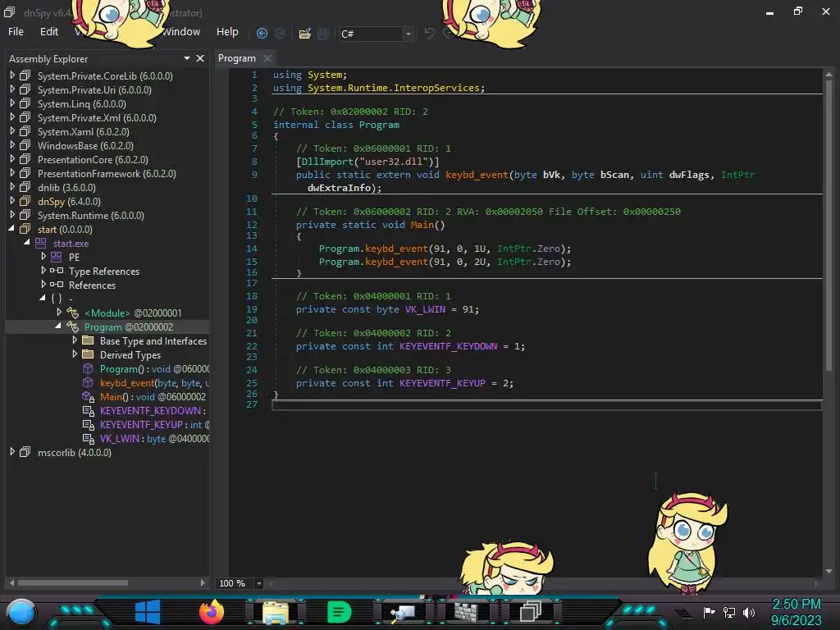840x630 pixels.
Task: Open the File menu
Action: point(16,32)
